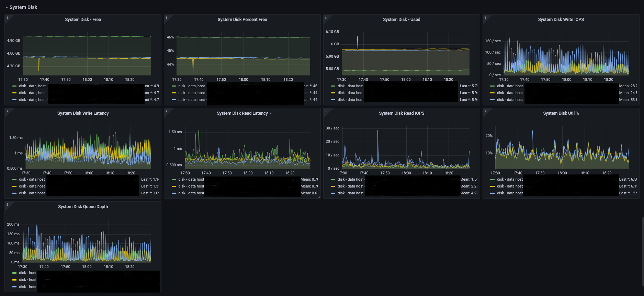
Task: Click info icon on System Disk Read IOPS panel
Action: click(326, 111)
